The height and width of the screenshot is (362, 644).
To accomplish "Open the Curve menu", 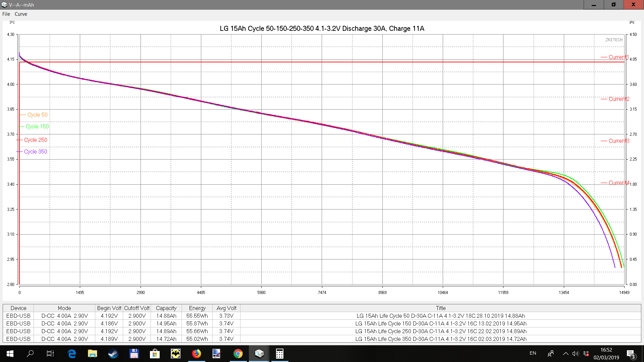I will point(21,14).
